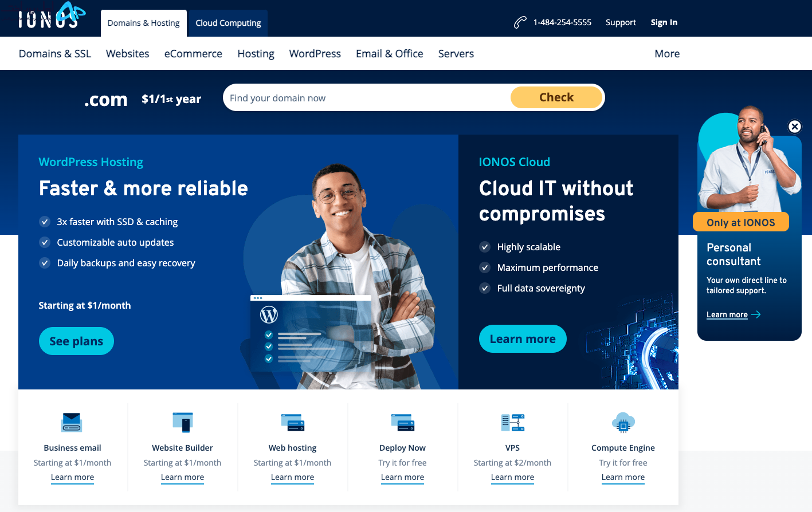812x512 pixels.
Task: Click Learn more under Business email
Action: point(72,477)
